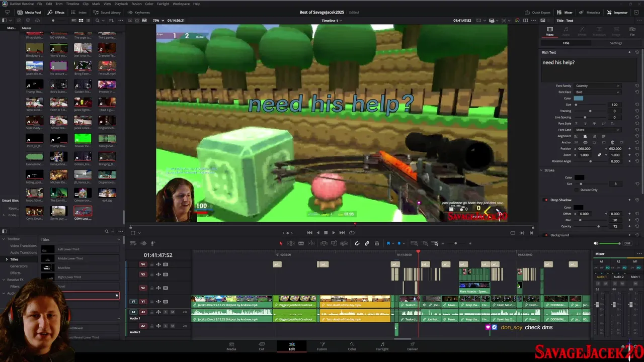The image size is (644, 362).
Task: Open the Sound Library panel
Action: coord(107,12)
